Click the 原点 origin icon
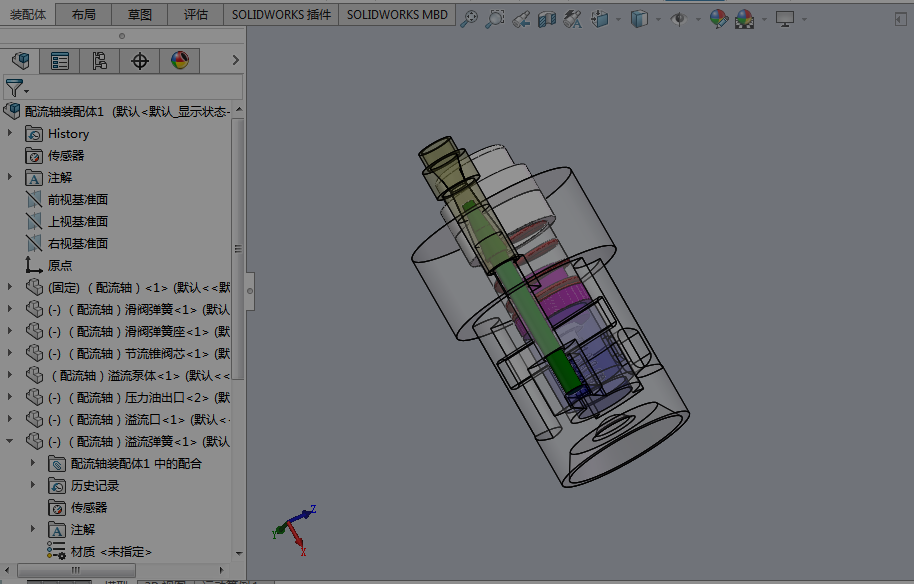Screen dimensions: 914x584 pyautogui.click(x=34, y=265)
